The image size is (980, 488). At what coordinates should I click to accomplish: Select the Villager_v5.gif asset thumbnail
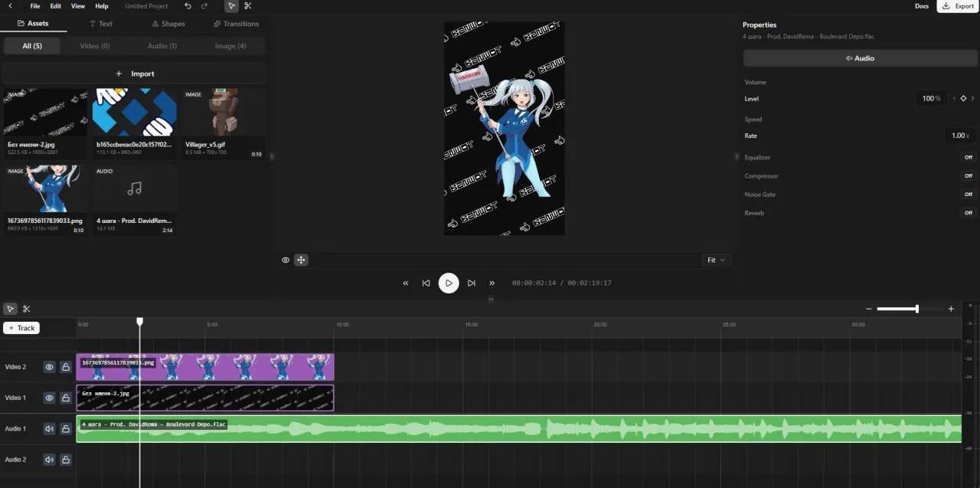(224, 113)
